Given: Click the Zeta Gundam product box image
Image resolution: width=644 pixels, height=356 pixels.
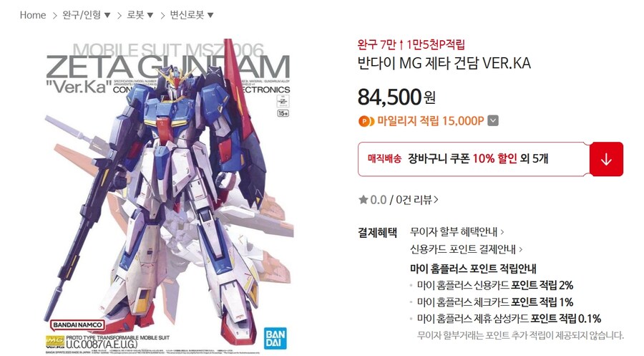Looking at the screenshot, I should [169, 196].
